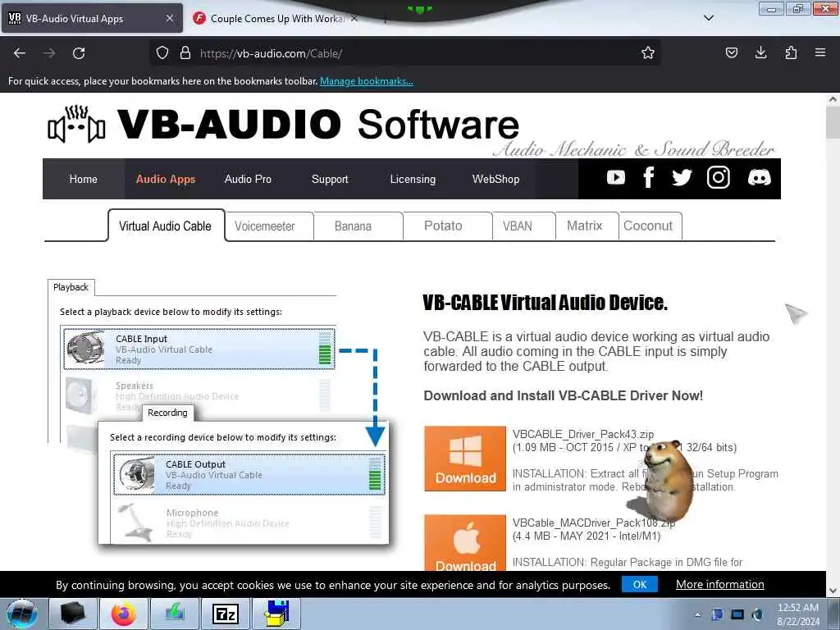Click the system tray clock
The image size is (840, 630).
coord(797,614)
